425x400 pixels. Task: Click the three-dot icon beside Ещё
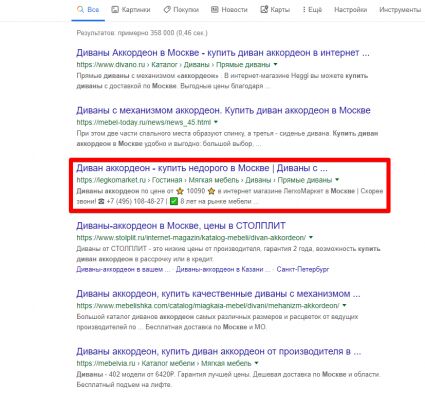click(x=304, y=10)
